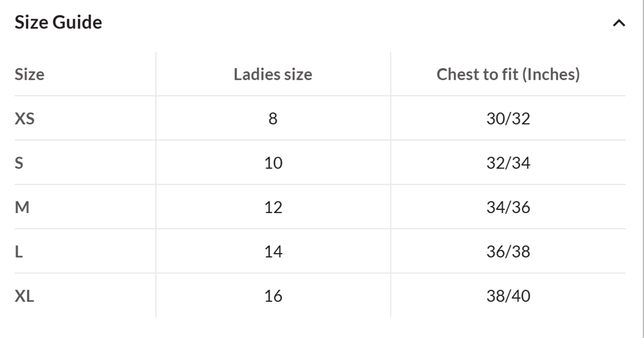This screenshot has width=644, height=338.
Task: Click the Size column header
Action: tap(30, 74)
